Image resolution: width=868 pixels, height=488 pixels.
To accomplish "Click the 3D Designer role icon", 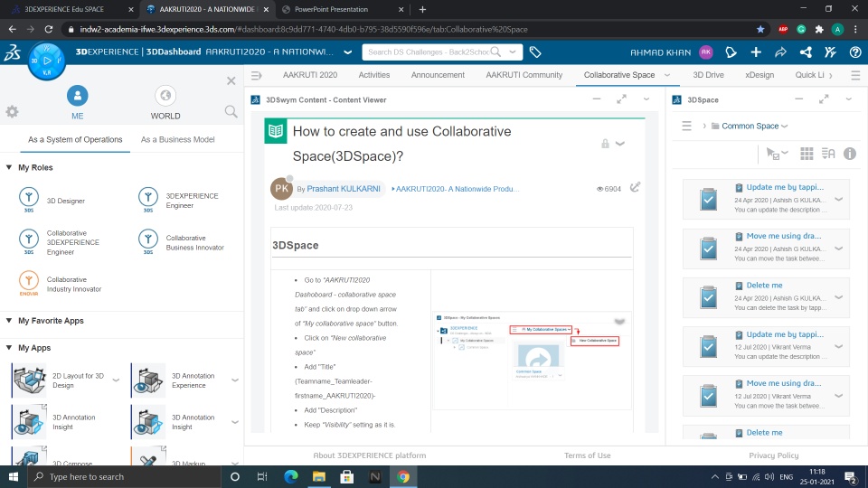I will 29,201.
